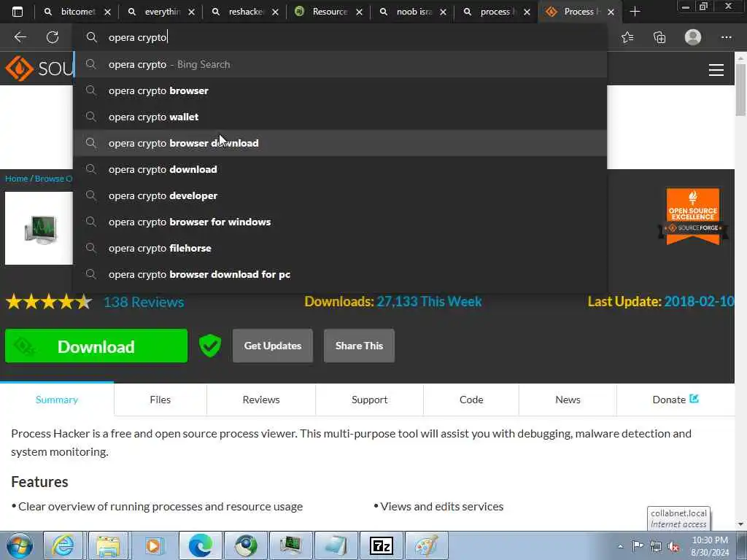Switch to the process search tab
This screenshot has width=747, height=560.
tap(491, 12)
